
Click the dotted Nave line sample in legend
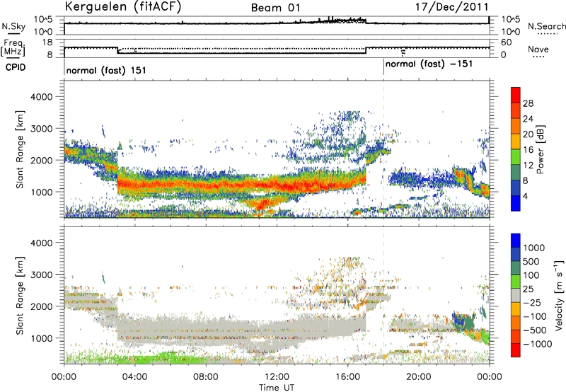coord(538,57)
